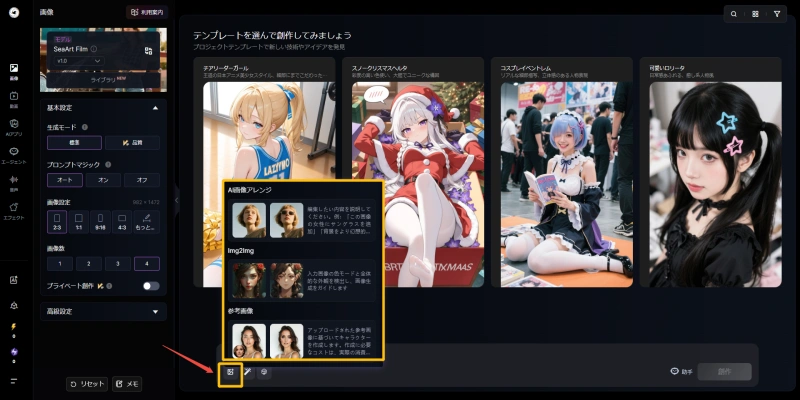The height and width of the screenshot is (400, 800).
Task: Open the v1.0 version dropdown
Action: pyautogui.click(x=79, y=61)
